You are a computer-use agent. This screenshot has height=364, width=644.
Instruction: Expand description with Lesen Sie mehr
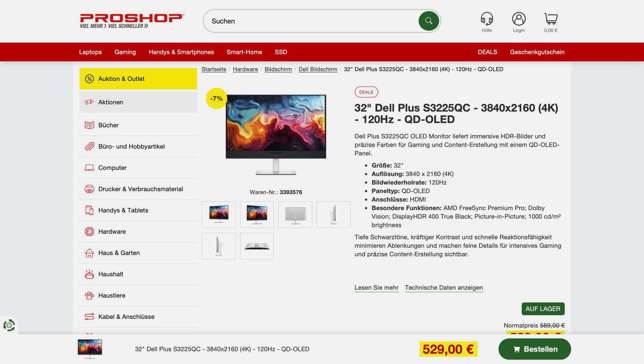[376, 287]
